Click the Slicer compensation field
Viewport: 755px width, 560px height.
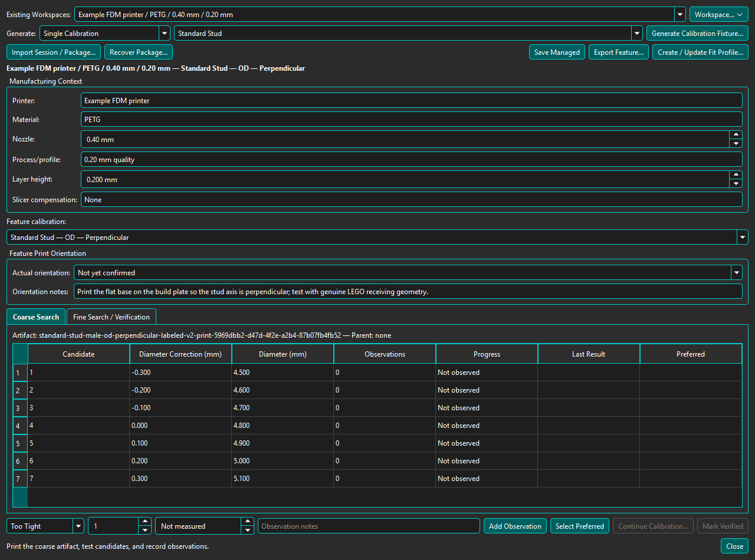coord(412,200)
